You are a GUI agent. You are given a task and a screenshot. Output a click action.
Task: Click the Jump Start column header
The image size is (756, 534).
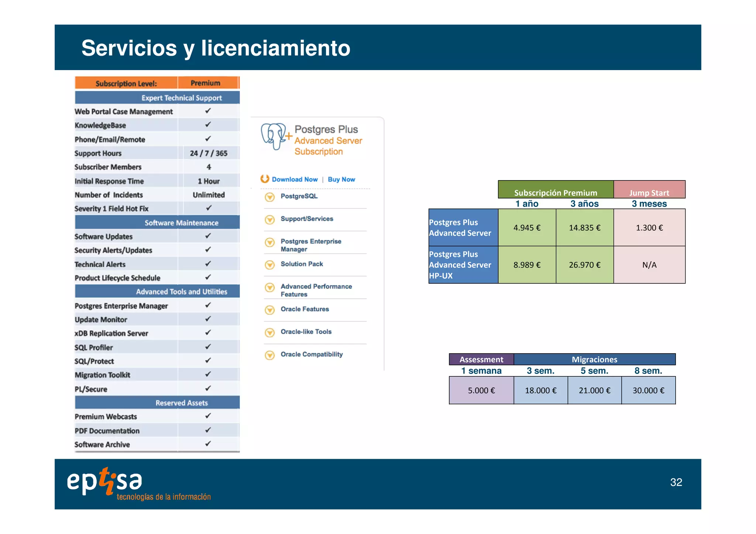point(649,190)
